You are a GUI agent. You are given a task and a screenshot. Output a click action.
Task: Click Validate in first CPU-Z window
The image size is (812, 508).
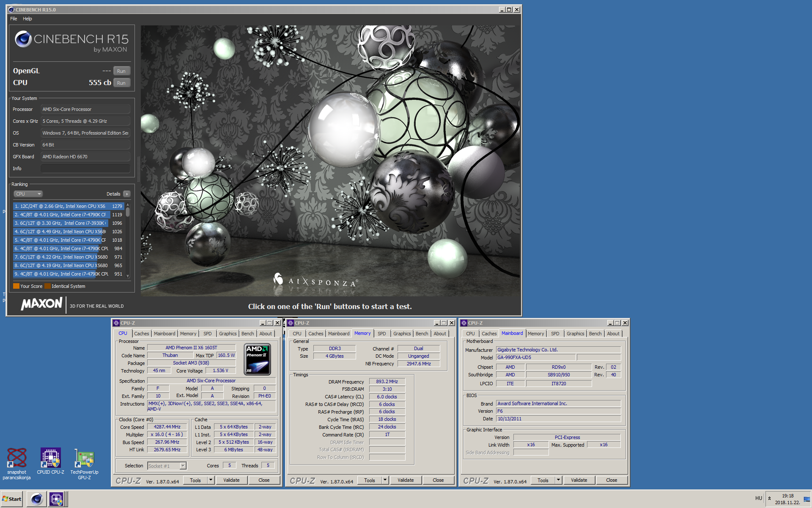click(x=231, y=480)
